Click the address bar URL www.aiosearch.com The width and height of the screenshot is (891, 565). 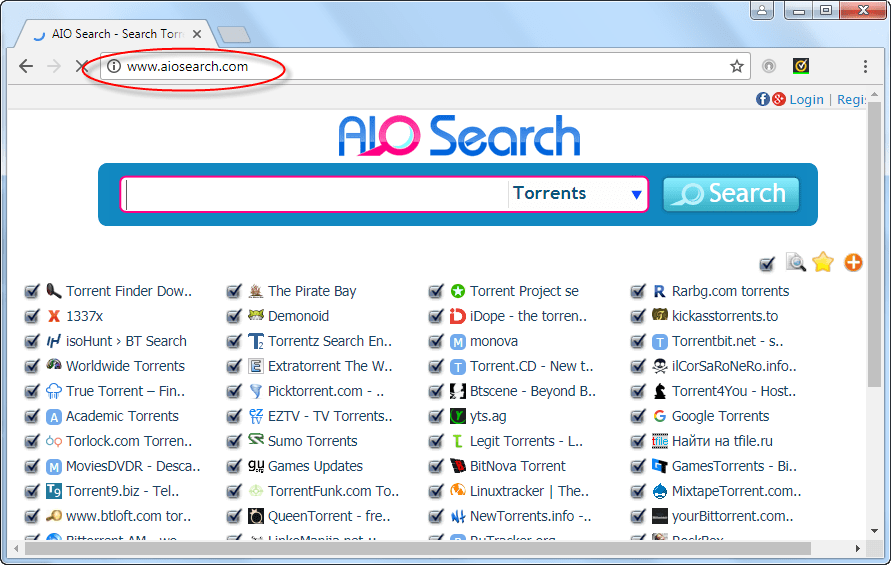coord(188,67)
